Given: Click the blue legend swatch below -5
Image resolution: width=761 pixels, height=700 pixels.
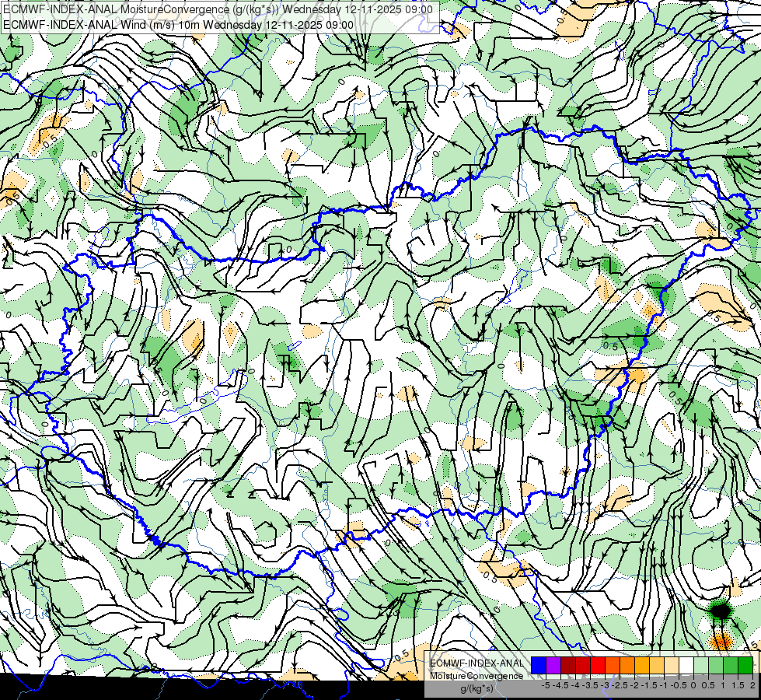Looking at the screenshot, I should pos(539,665).
